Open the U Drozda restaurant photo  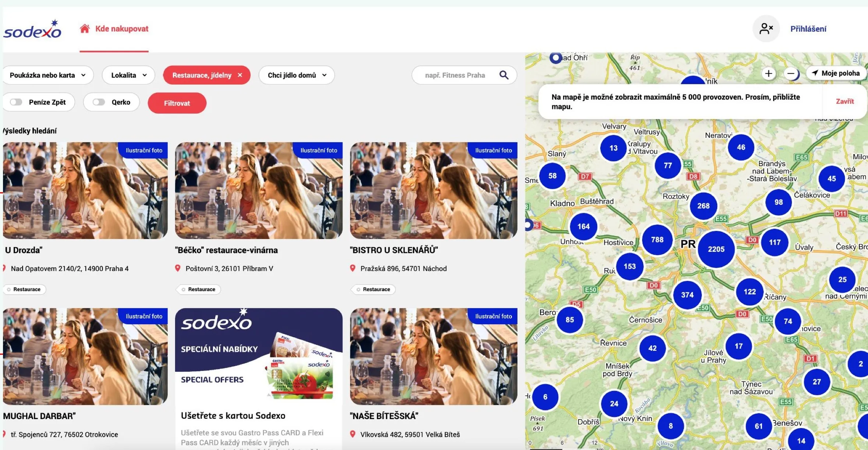coord(85,190)
